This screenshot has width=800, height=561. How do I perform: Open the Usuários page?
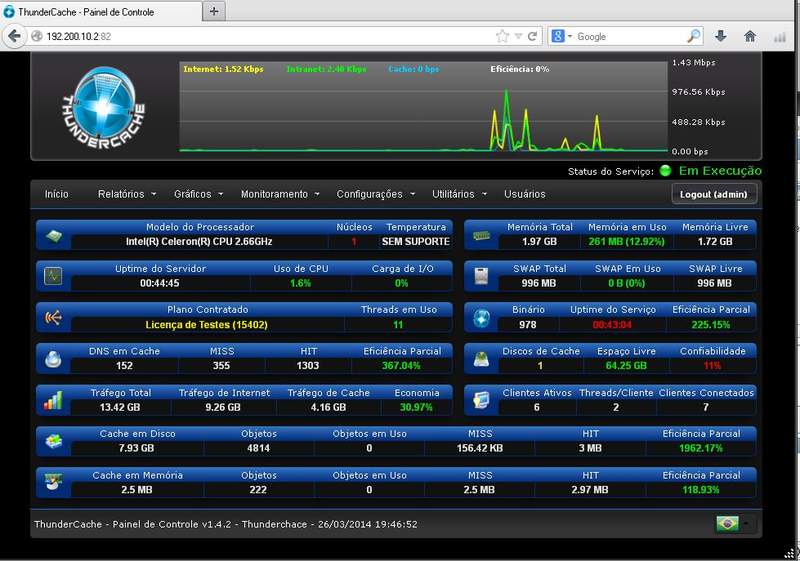pyautogui.click(x=524, y=194)
